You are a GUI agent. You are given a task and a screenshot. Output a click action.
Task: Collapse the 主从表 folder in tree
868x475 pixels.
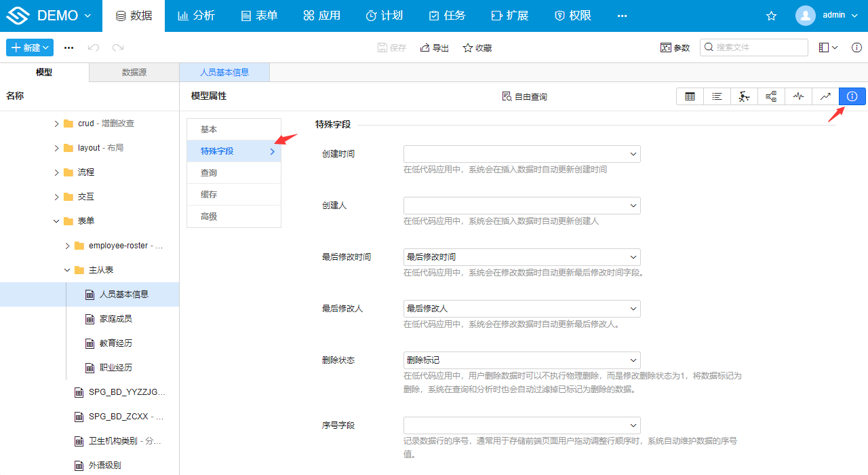point(66,269)
